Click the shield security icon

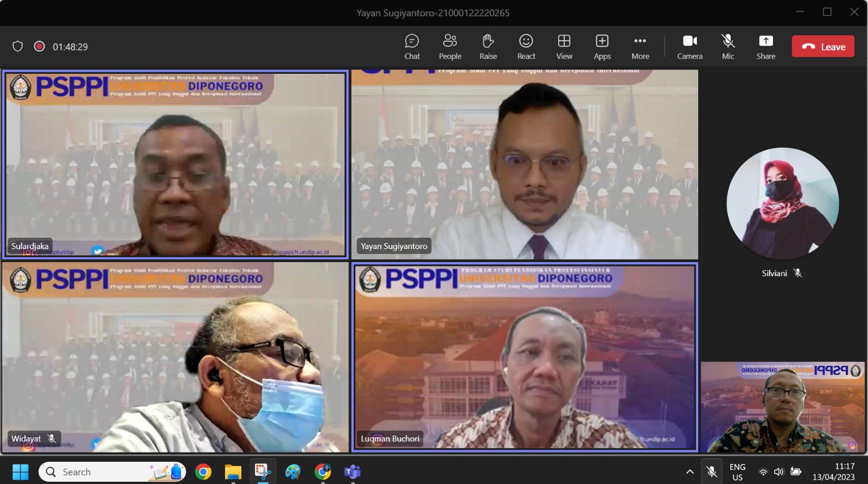[x=18, y=47]
